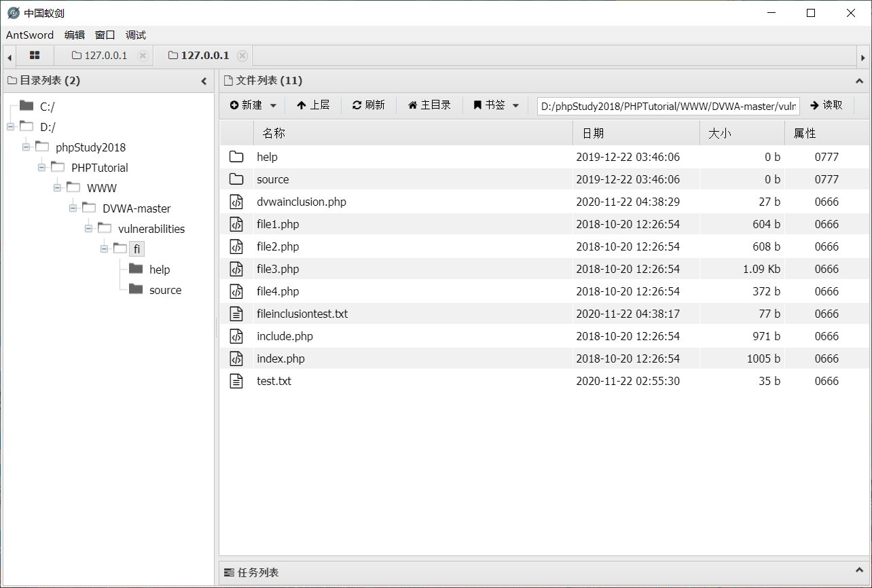Collapse the vulnerabilities tree node toggle
This screenshot has height=588, width=872.
click(88, 229)
